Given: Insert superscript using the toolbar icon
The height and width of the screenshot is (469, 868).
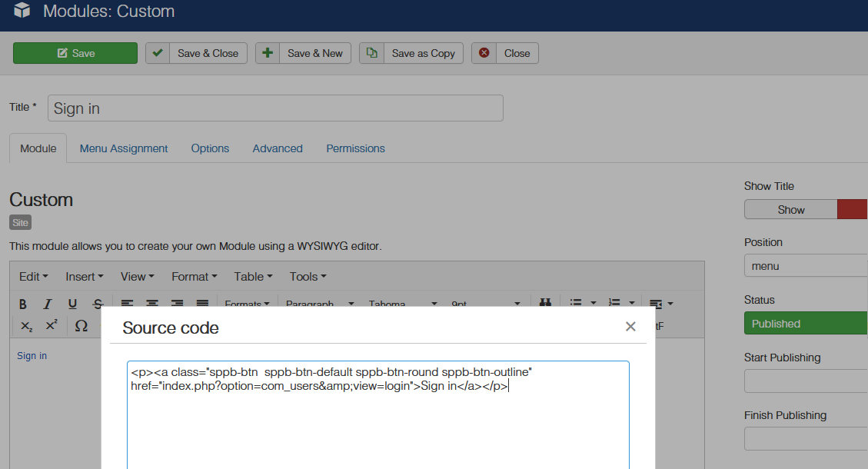Looking at the screenshot, I should pyautogui.click(x=52, y=325).
